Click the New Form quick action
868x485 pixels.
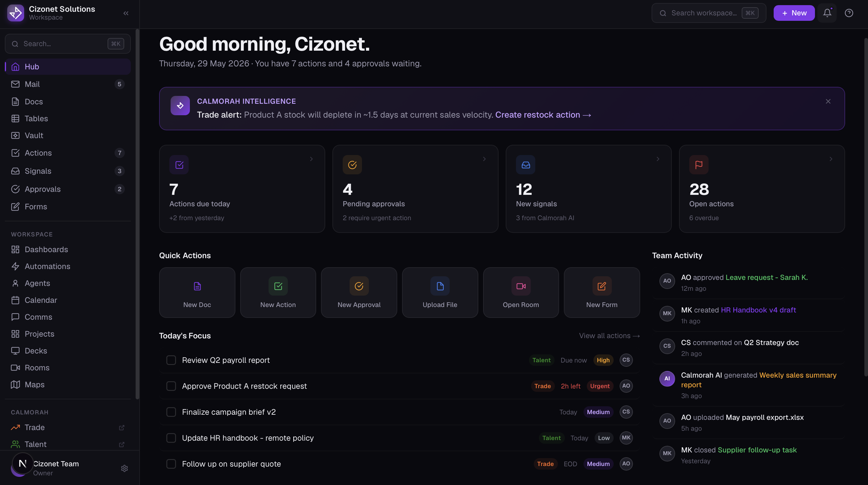pos(602,292)
